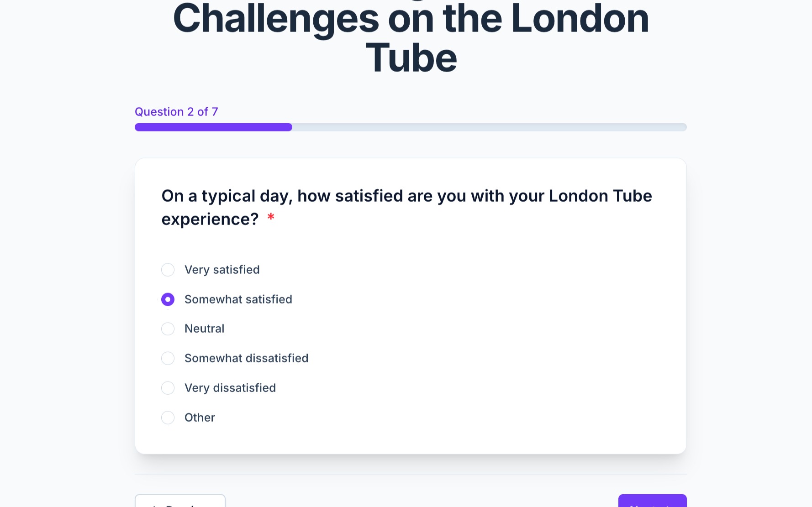The image size is (812, 507).
Task: Click the filled purple progress bar segment
Action: (x=213, y=127)
